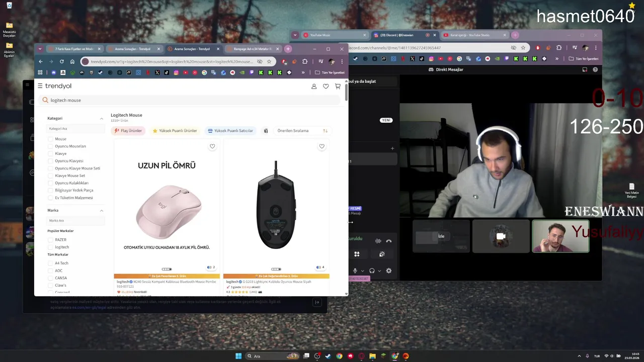Select the Flaş Ürünler filter chip
This screenshot has width=644, height=362.
pyautogui.click(x=128, y=131)
